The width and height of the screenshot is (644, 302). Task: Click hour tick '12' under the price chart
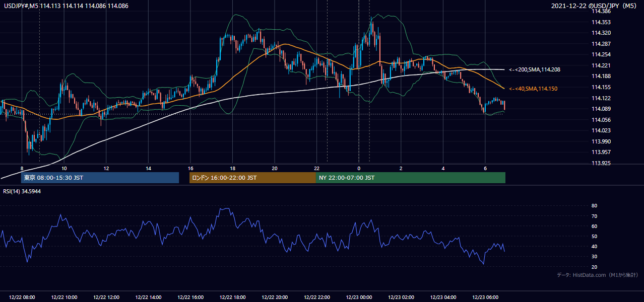(x=106, y=168)
